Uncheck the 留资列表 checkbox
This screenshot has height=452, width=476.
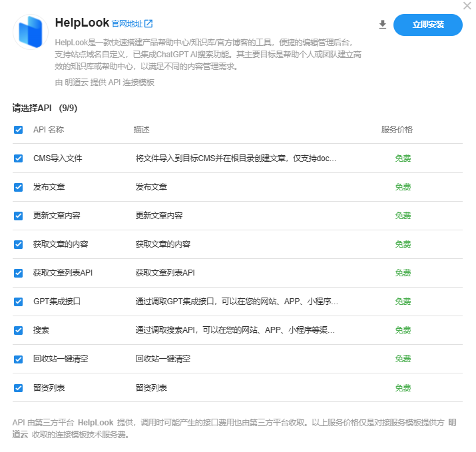18,388
